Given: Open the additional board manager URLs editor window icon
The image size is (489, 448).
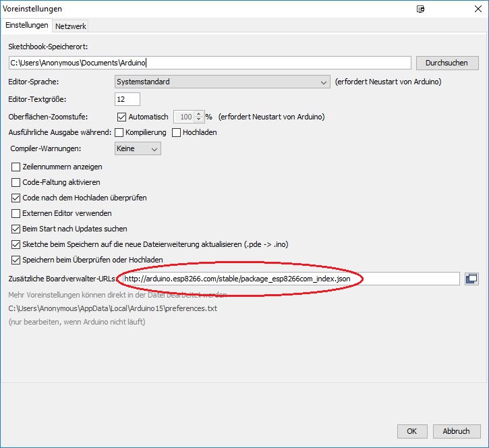Looking at the screenshot, I should (x=471, y=279).
